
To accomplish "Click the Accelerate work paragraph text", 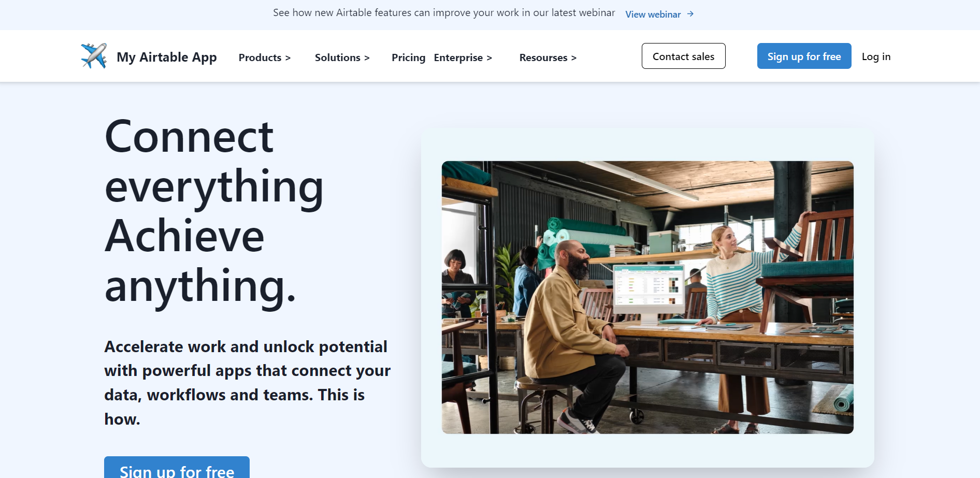I will (247, 382).
